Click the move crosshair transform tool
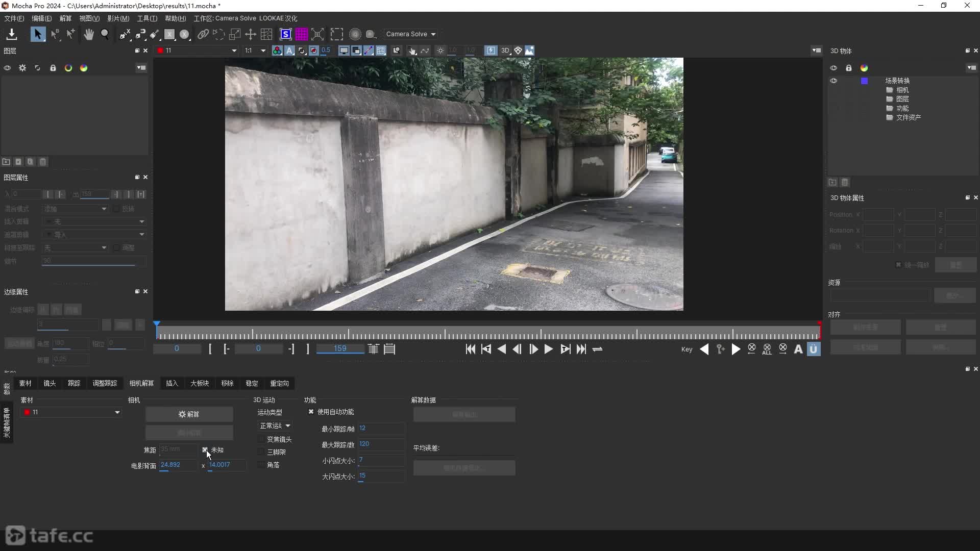The image size is (980, 551). point(251,34)
